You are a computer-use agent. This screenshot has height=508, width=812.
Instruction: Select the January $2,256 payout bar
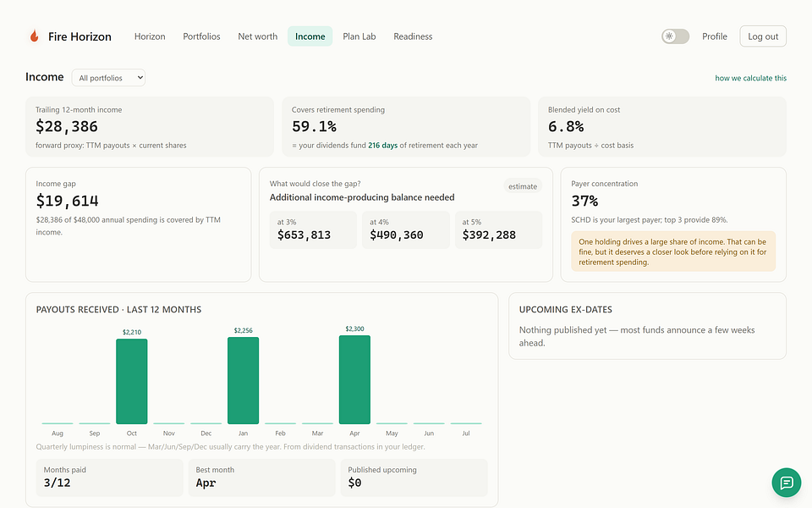pyautogui.click(x=243, y=380)
